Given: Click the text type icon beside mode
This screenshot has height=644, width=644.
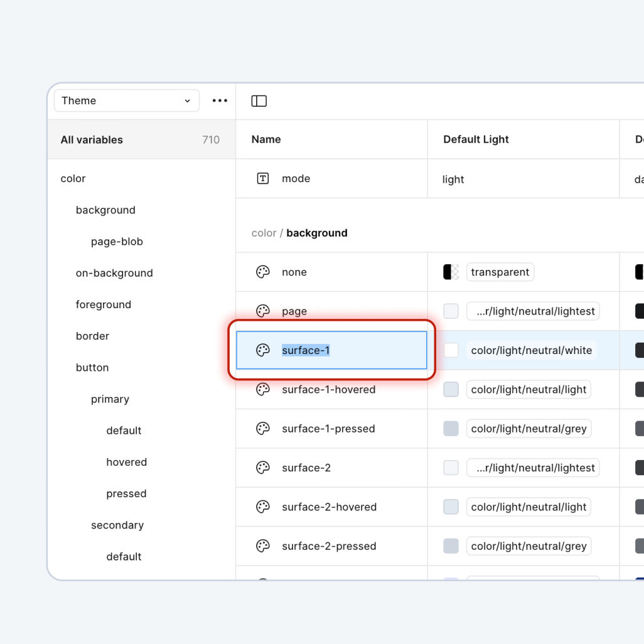Looking at the screenshot, I should point(263,178).
